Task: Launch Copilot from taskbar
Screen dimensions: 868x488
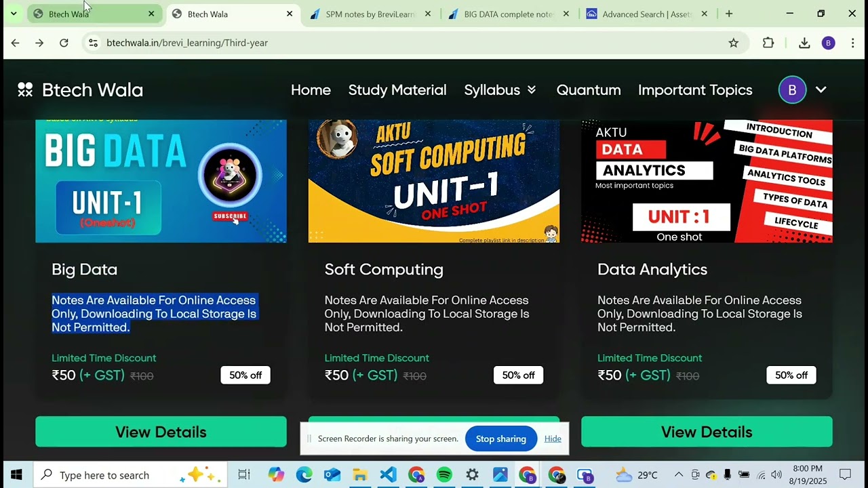Action: pyautogui.click(x=276, y=475)
